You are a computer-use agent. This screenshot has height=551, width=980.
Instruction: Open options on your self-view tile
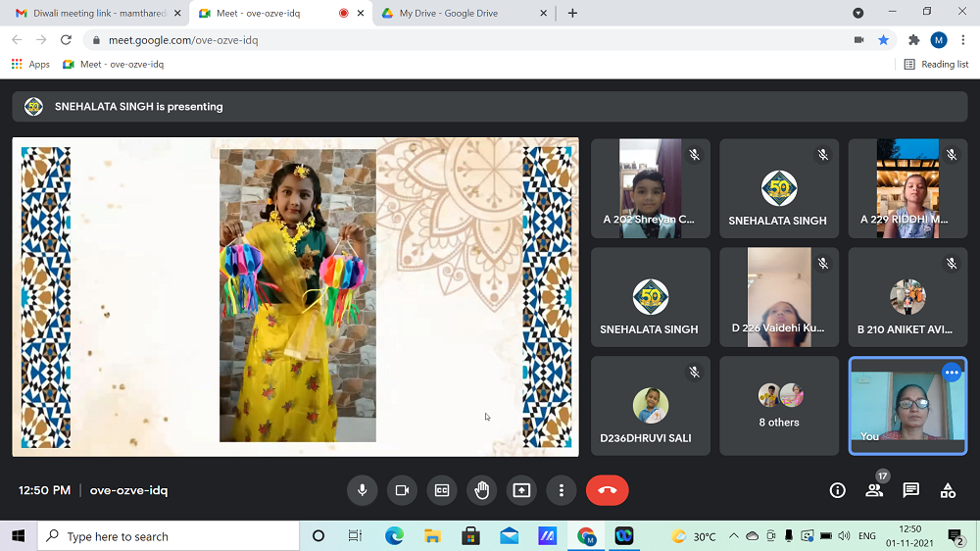951,373
